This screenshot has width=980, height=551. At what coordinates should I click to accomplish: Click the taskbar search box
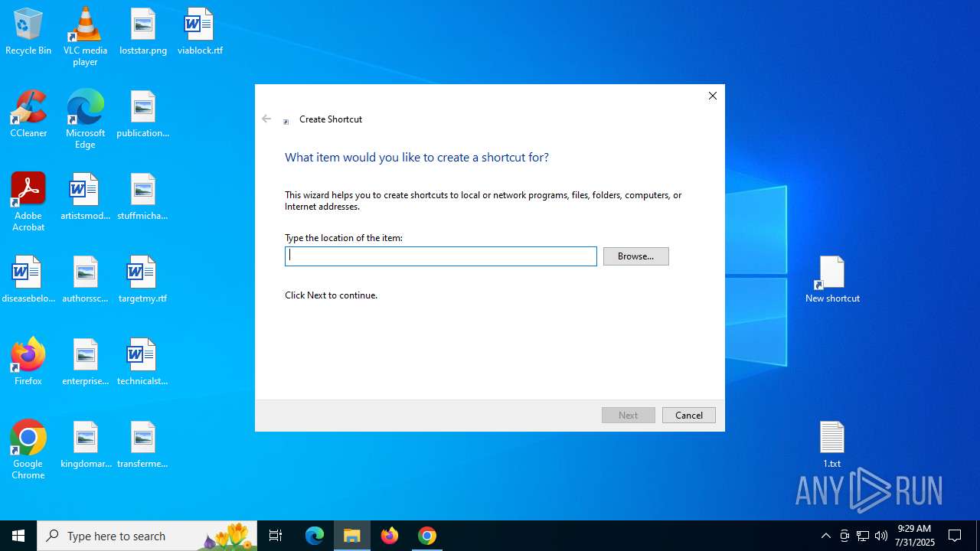point(147,536)
